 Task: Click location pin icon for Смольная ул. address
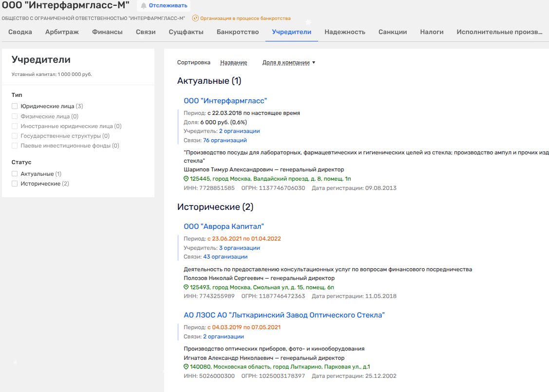tap(186, 287)
